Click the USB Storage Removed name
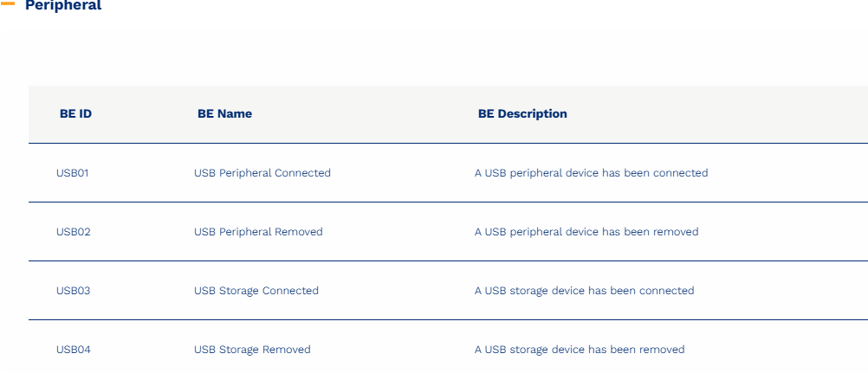 tap(252, 350)
